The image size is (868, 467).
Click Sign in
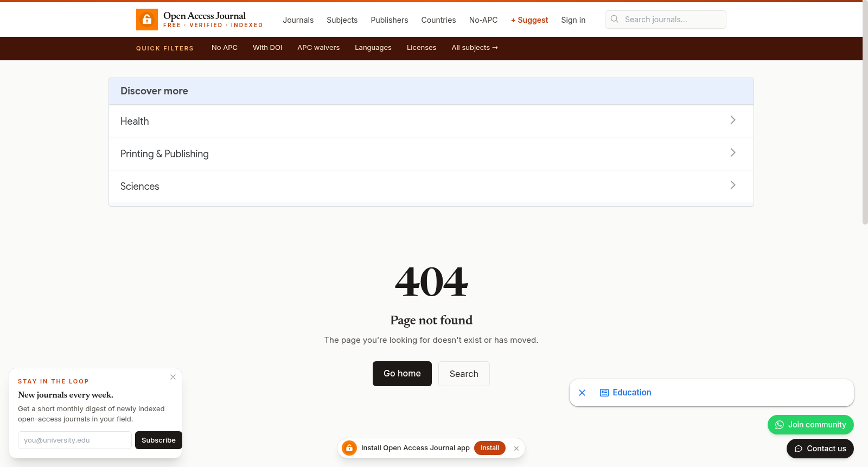[573, 20]
